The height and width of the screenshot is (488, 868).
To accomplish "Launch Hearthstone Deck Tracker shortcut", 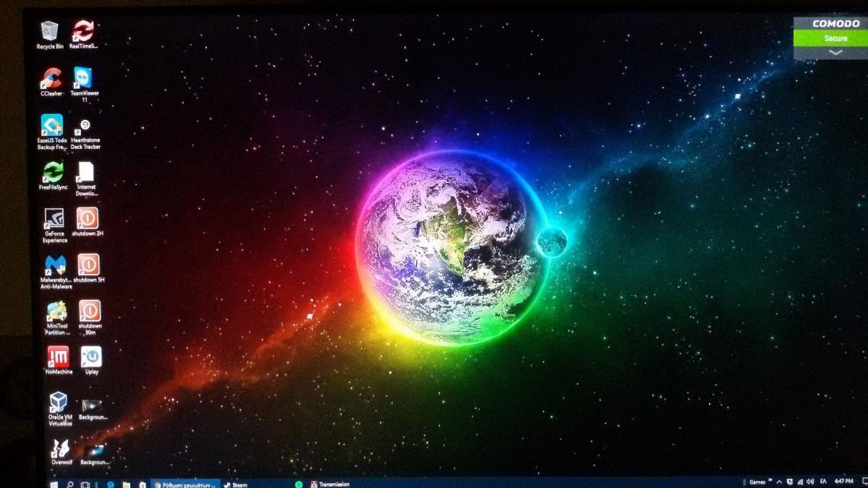I will coord(85,134).
